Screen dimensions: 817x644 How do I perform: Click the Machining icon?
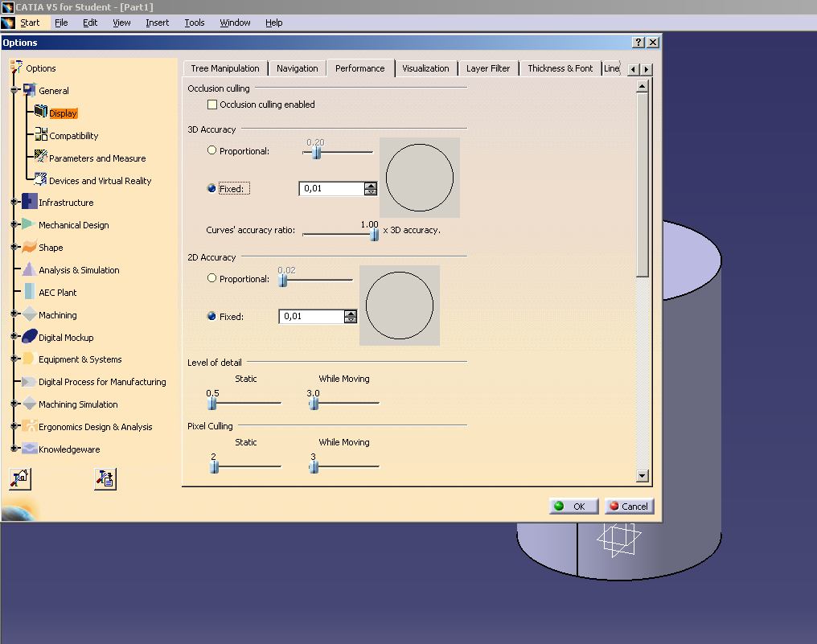click(x=30, y=314)
